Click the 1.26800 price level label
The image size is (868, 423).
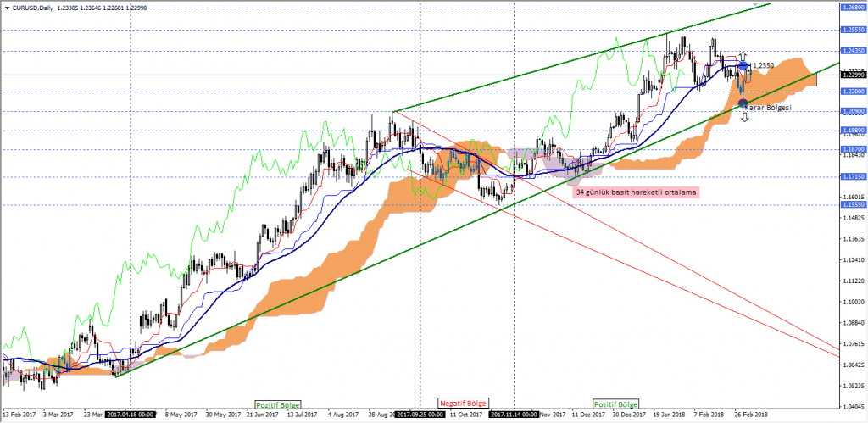point(853,7)
